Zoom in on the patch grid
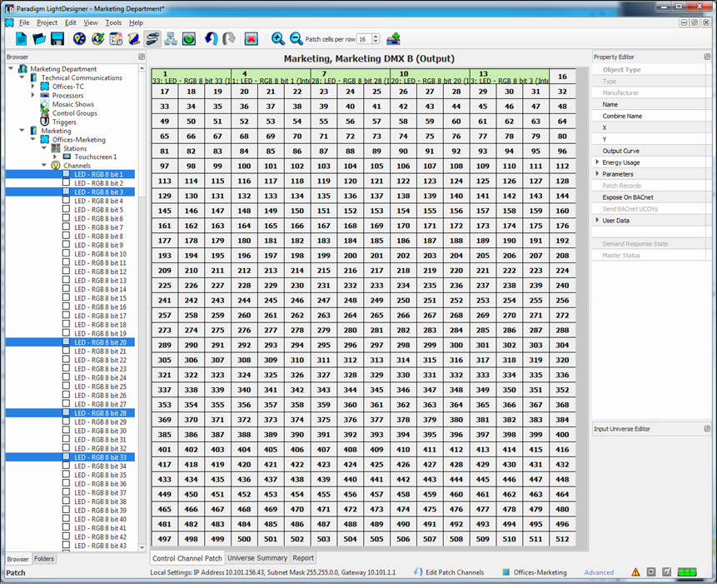The width and height of the screenshot is (717, 588). click(x=278, y=39)
